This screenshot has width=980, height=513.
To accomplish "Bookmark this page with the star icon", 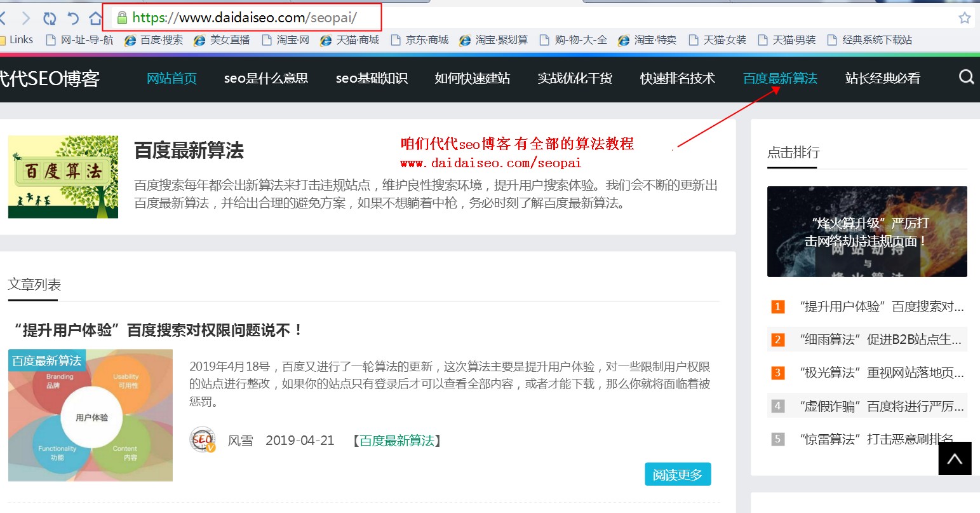I will click(965, 18).
